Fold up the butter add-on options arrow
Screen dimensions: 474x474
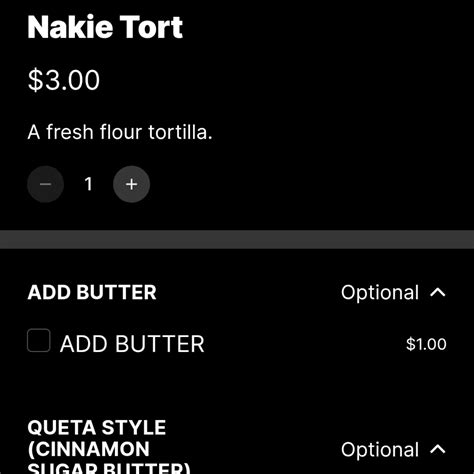438,292
